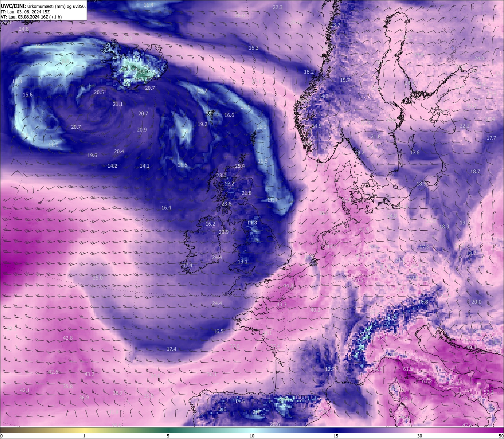Click the map value 37.0
Viewport: 504px width, 439px height.
click(x=235, y=346)
